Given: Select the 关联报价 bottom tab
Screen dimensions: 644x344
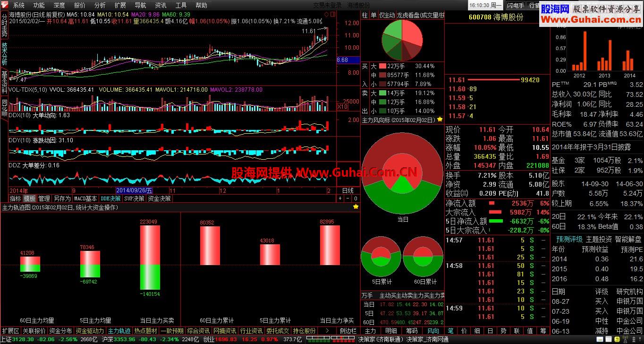Looking at the screenshot, I should 34,331.
